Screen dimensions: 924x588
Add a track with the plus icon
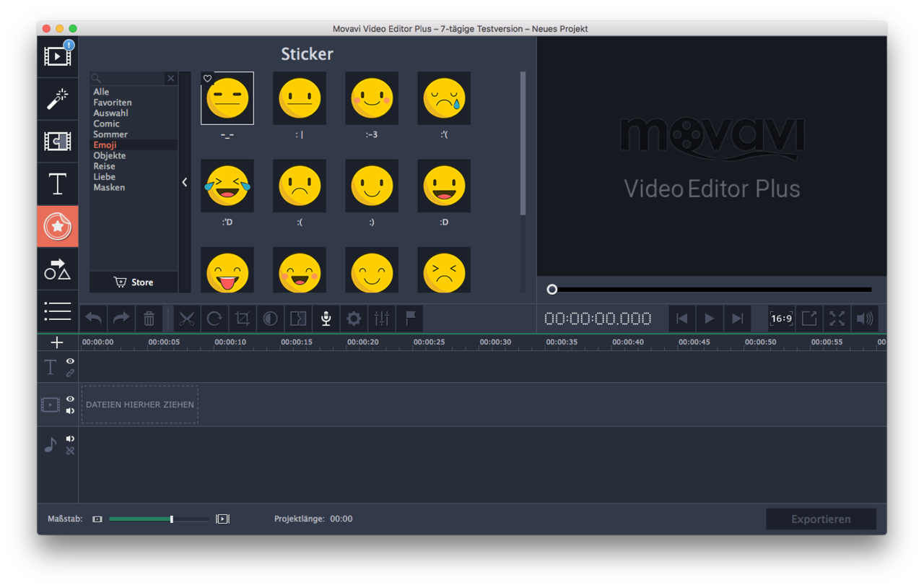pos(57,342)
